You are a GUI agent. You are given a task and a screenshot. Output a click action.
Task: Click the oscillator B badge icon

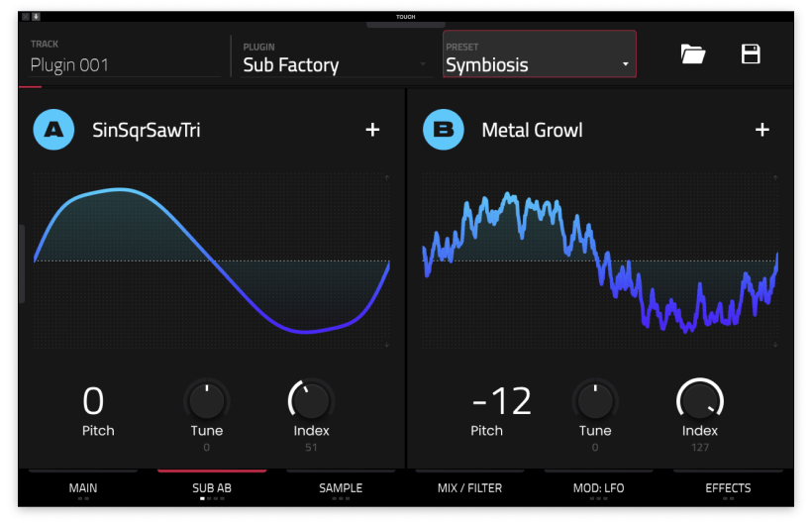click(443, 130)
